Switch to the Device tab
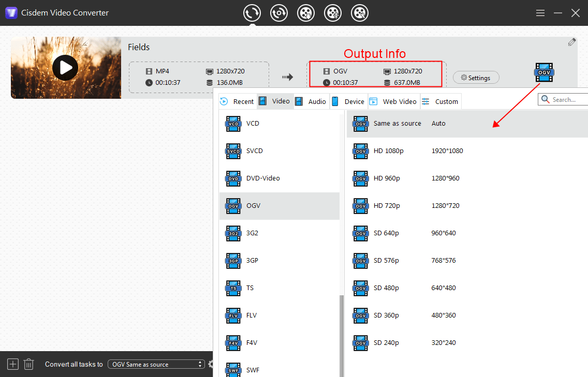Image resolution: width=588 pixels, height=377 pixels. pos(349,101)
